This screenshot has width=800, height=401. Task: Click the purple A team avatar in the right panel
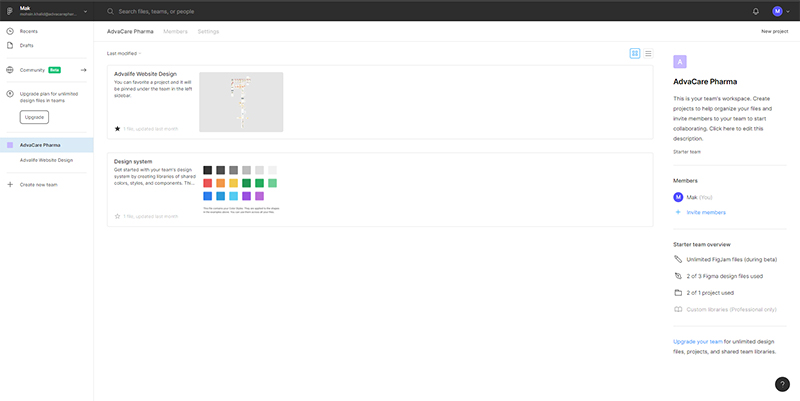click(680, 62)
